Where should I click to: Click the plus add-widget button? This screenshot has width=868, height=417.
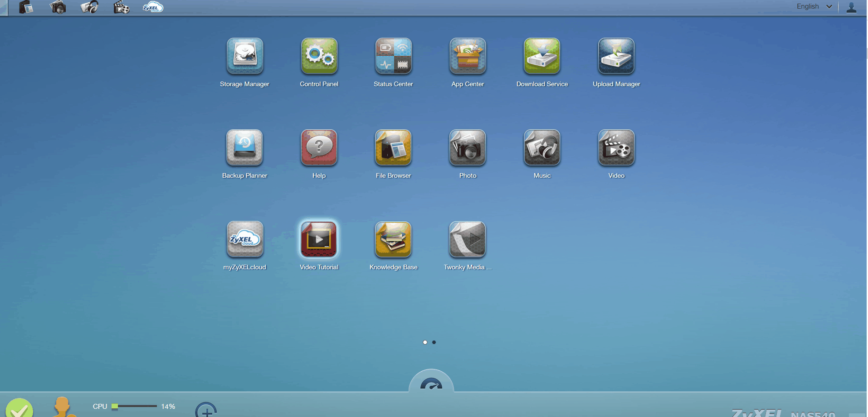(x=206, y=410)
